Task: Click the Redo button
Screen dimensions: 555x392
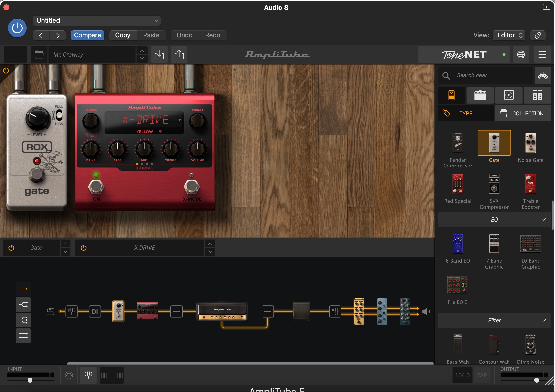Action: (213, 35)
